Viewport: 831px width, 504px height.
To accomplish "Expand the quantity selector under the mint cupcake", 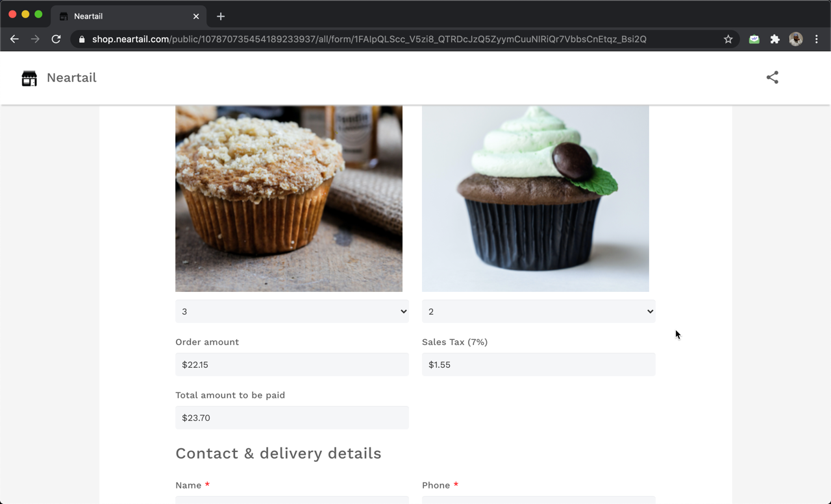I will coord(538,311).
